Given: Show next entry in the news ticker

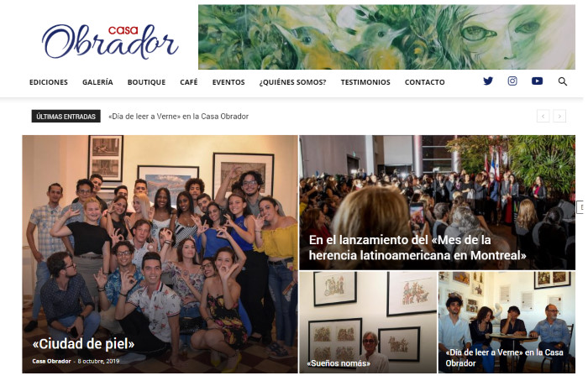Looking at the screenshot, I should tap(559, 116).
